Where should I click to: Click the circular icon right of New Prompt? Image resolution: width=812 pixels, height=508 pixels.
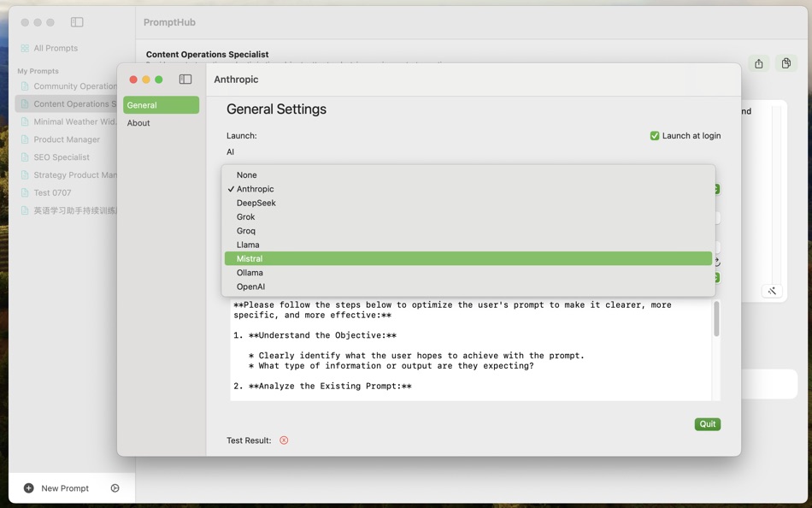click(x=115, y=487)
